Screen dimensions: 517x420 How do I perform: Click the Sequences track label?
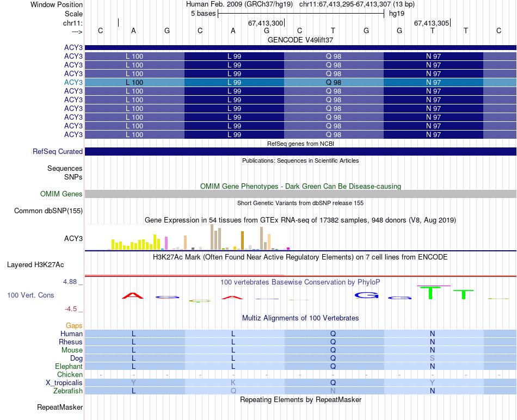tap(65, 169)
